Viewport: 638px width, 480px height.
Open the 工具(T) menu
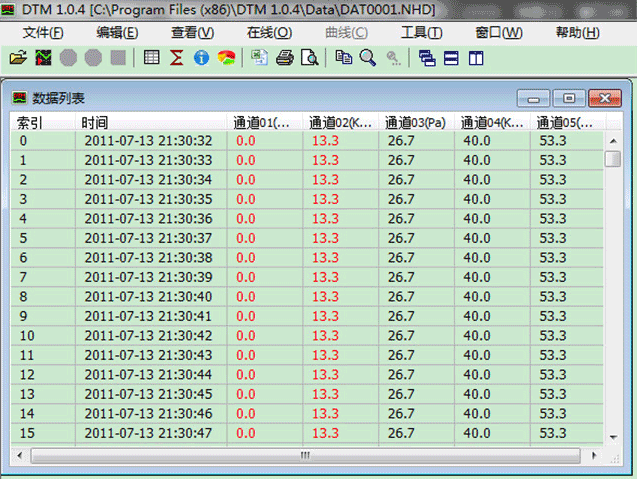coord(421,32)
